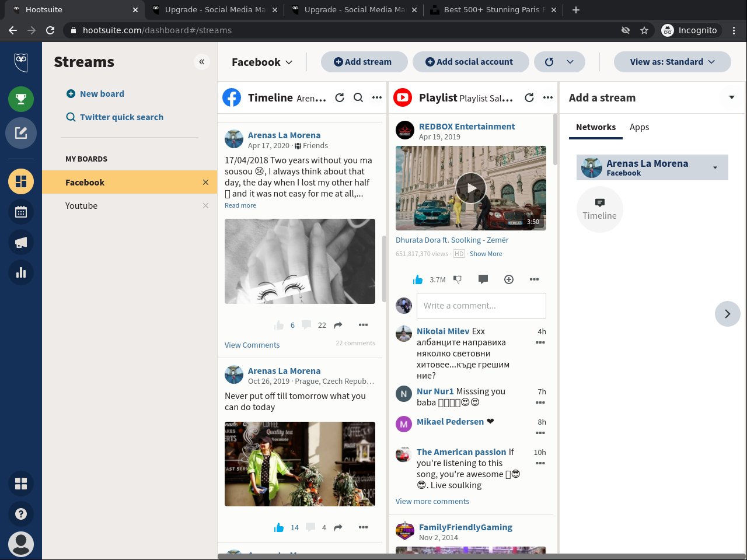The height and width of the screenshot is (560, 747).
Task: Open View Comments on the first post
Action: (x=252, y=345)
